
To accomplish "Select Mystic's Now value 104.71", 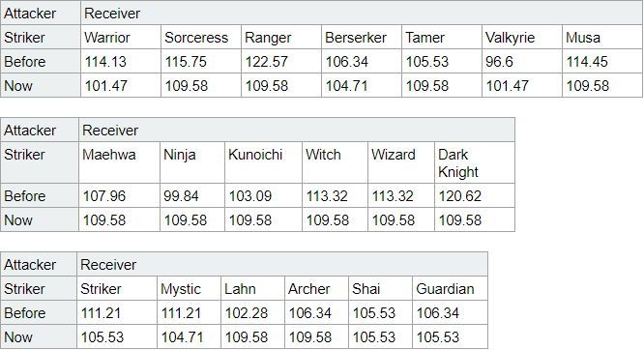I will (189, 336).
